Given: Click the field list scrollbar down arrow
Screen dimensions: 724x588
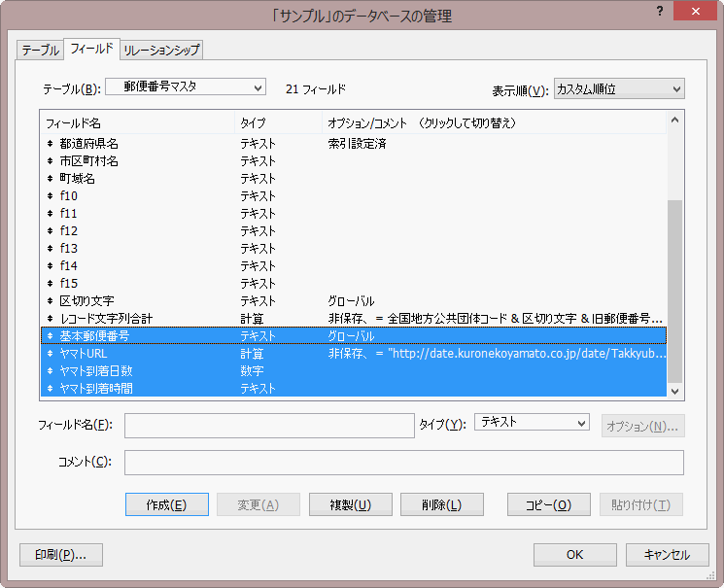Looking at the screenshot, I should [674, 392].
